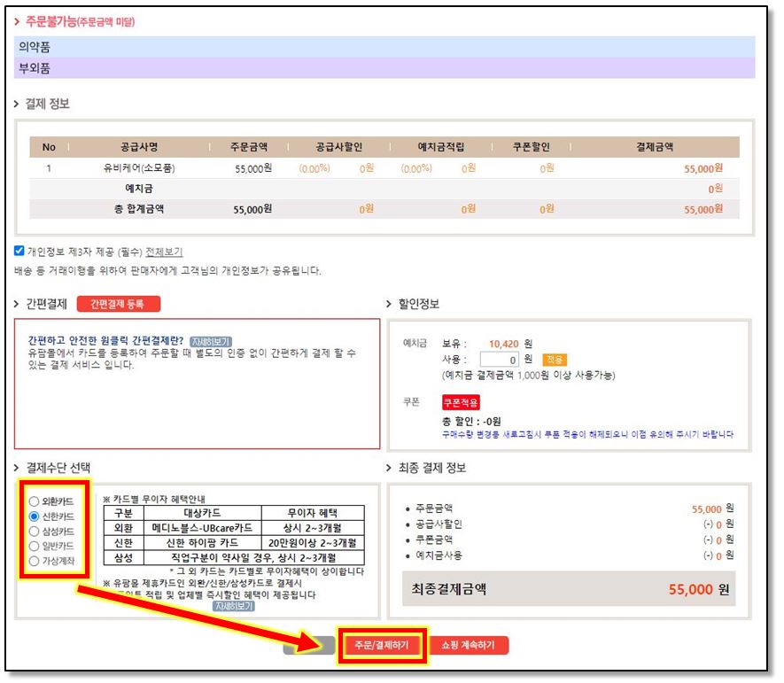Expand the 부외품 category bar
Screen dimensions: 784x683
pyautogui.click(x=383, y=68)
